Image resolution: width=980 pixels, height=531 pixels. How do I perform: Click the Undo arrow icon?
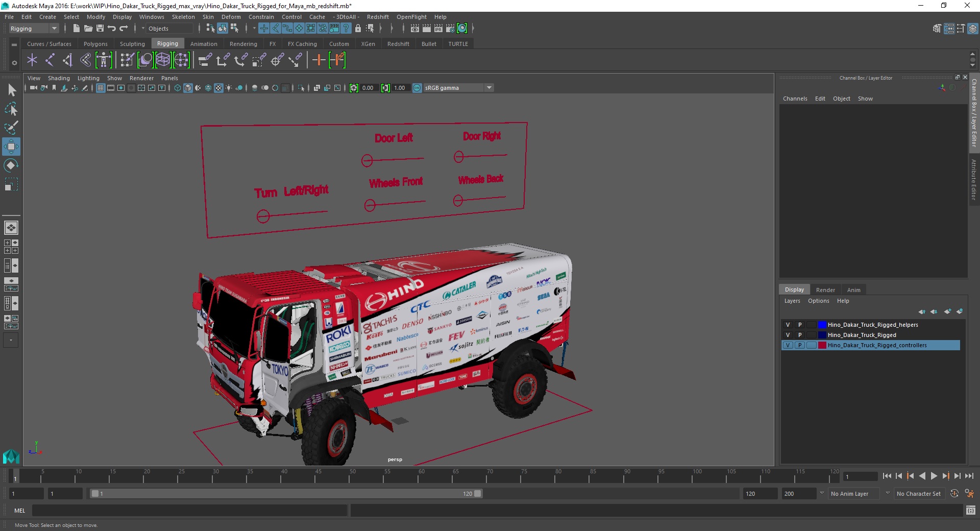[112, 29]
